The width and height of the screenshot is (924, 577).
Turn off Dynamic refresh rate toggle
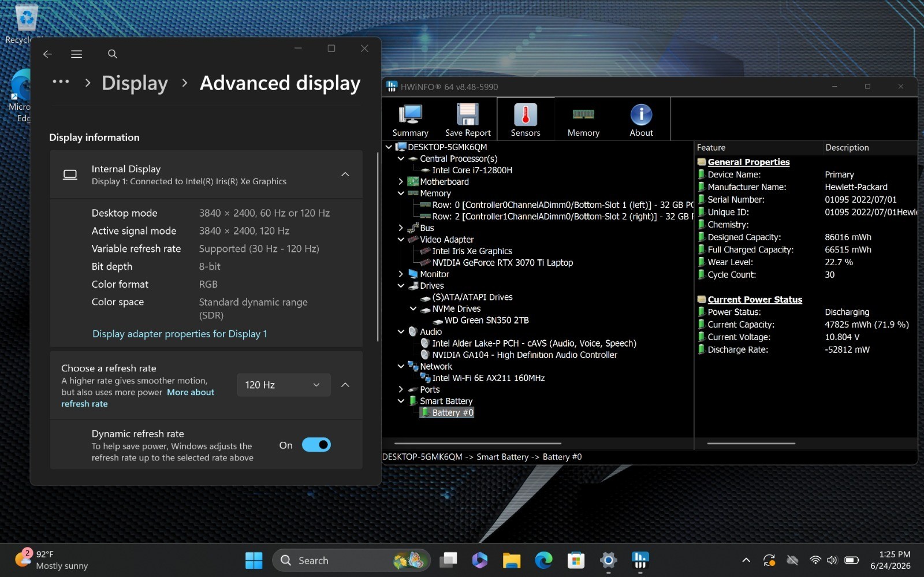(316, 445)
